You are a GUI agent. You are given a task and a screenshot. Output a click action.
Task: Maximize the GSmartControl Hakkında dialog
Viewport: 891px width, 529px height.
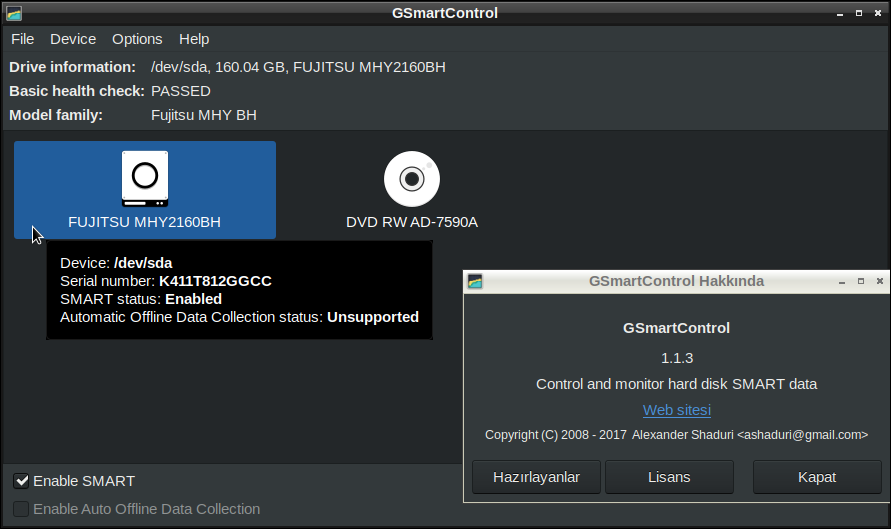click(861, 281)
